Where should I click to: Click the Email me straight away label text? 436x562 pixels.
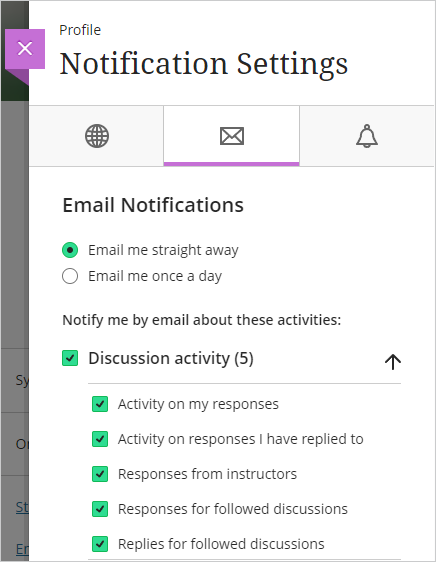(163, 250)
